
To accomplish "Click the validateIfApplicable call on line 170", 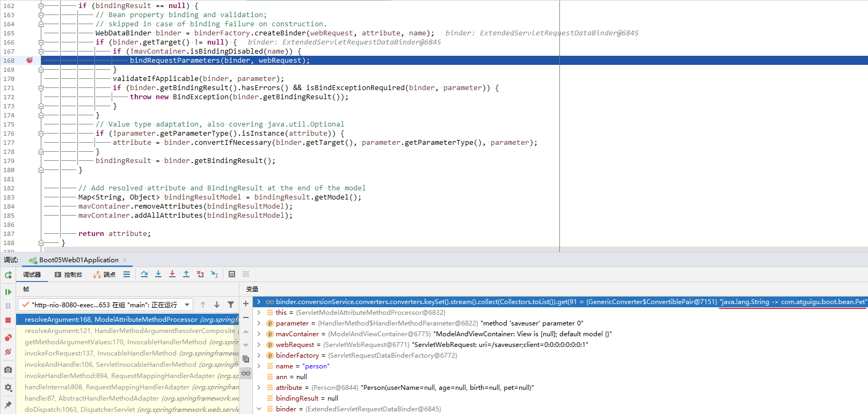I will tap(198, 79).
